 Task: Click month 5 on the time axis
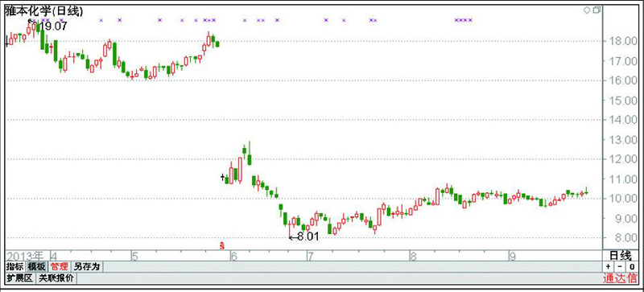click(134, 257)
